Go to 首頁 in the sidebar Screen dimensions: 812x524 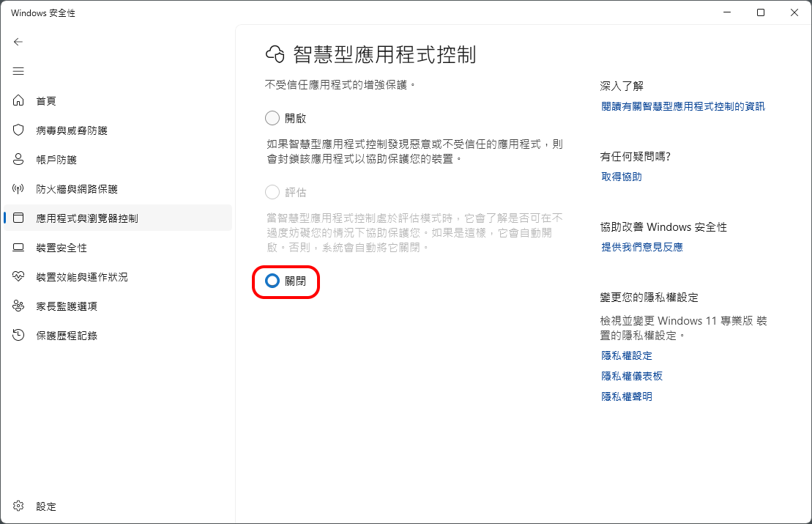pyautogui.click(x=118, y=100)
